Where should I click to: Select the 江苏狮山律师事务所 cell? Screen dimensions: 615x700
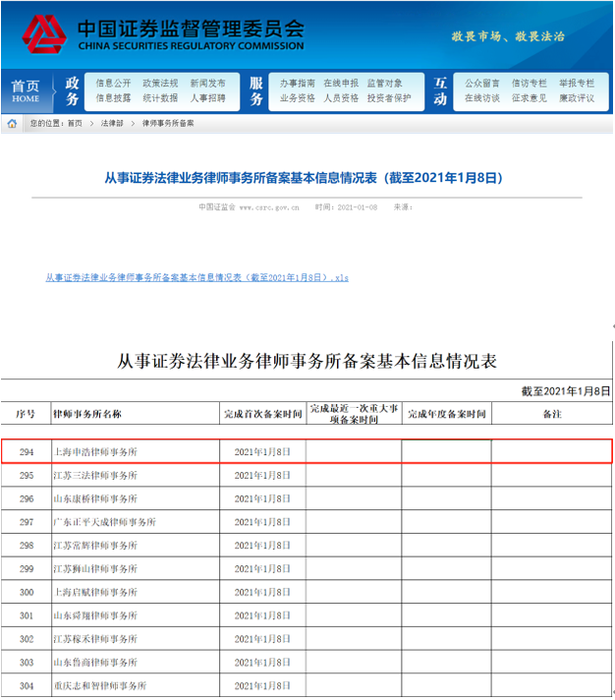pyautogui.click(x=136, y=568)
